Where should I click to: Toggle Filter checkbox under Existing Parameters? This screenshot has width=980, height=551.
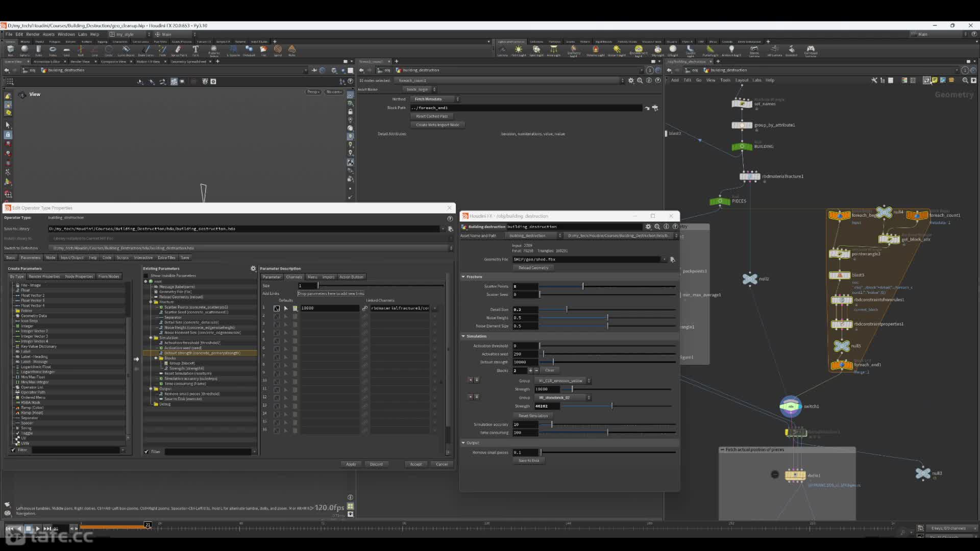tap(146, 452)
